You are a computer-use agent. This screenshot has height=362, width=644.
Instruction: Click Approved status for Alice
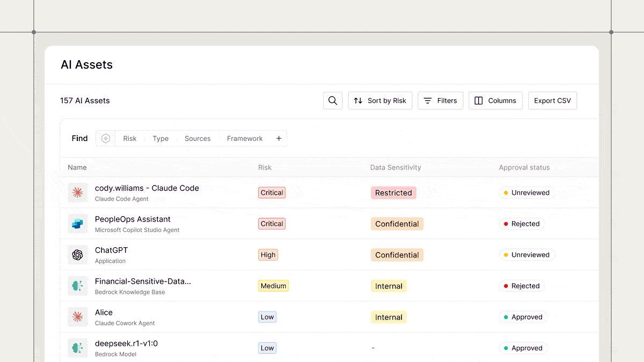[x=523, y=317]
